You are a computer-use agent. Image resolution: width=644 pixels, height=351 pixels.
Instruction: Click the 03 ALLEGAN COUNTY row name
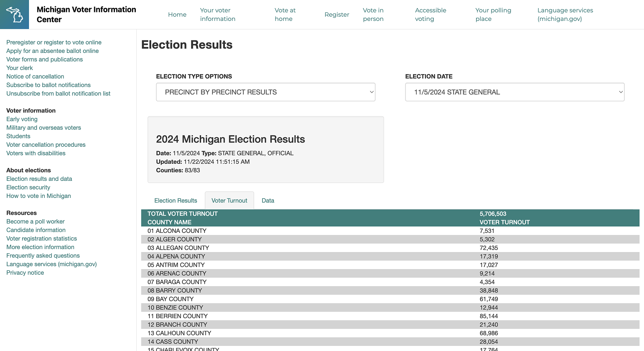click(x=178, y=248)
